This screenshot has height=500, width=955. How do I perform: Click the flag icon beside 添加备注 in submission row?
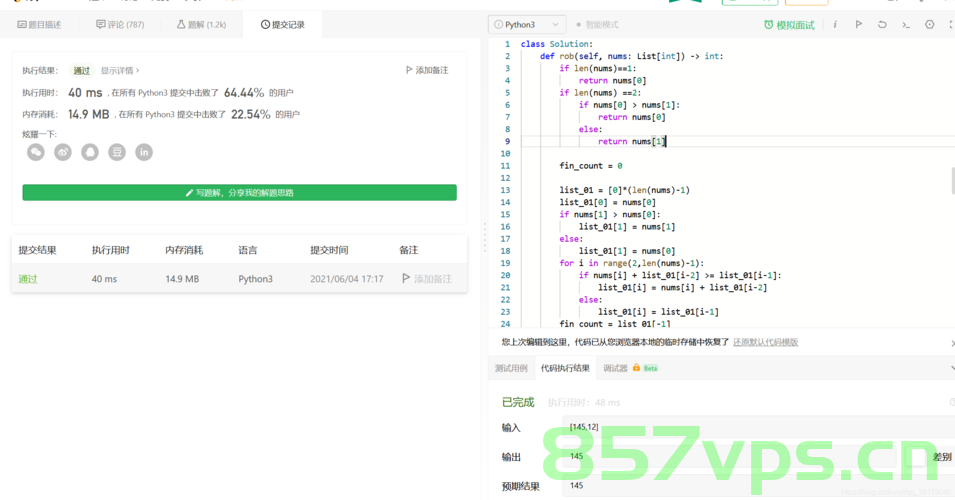pos(406,278)
